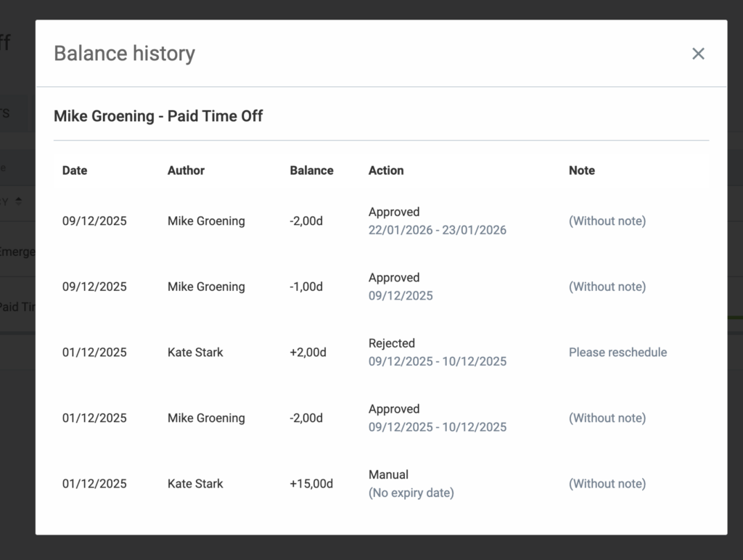The width and height of the screenshot is (743, 560).
Task: Select the +15,00d balance value
Action: [311, 484]
